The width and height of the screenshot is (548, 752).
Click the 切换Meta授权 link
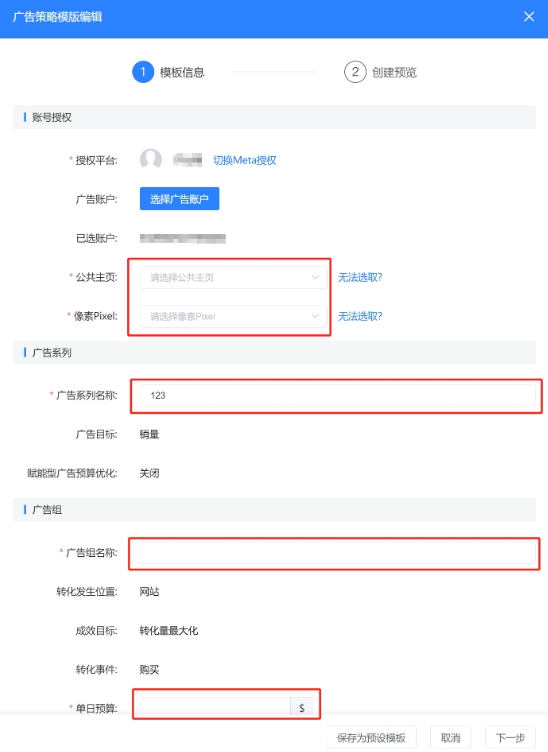pos(245,160)
